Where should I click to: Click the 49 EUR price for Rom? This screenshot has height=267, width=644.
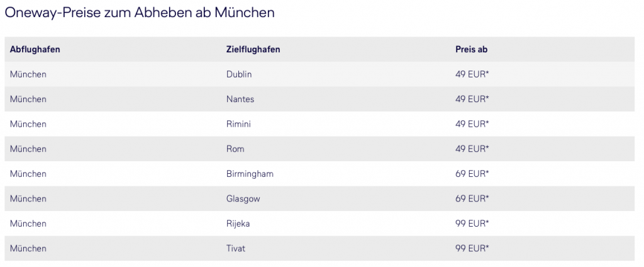click(472, 149)
